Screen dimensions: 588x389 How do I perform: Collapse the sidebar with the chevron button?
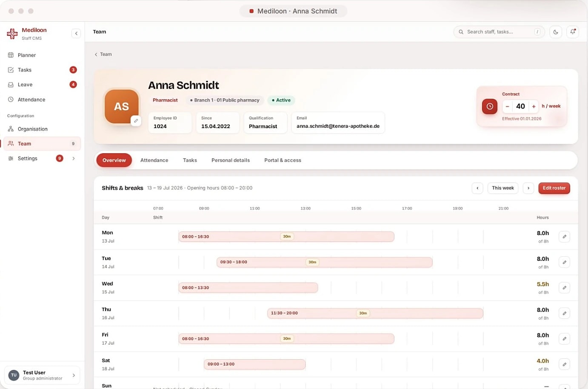pos(76,33)
